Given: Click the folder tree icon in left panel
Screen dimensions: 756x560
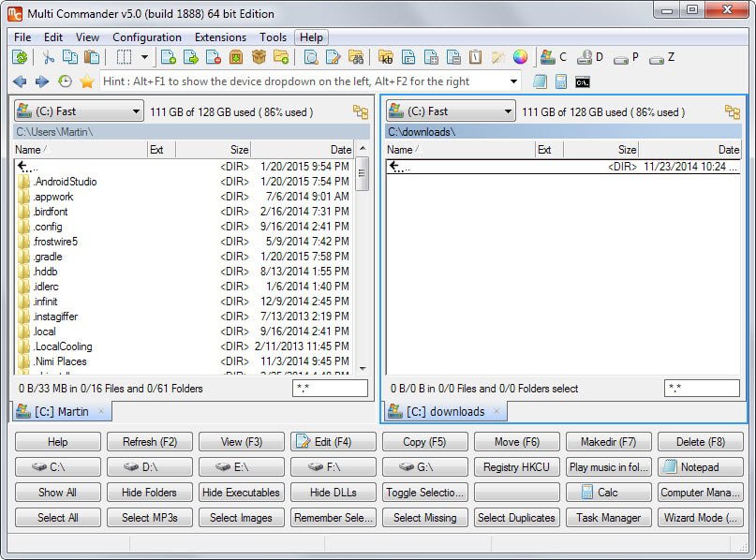Looking at the screenshot, I should point(361,112).
